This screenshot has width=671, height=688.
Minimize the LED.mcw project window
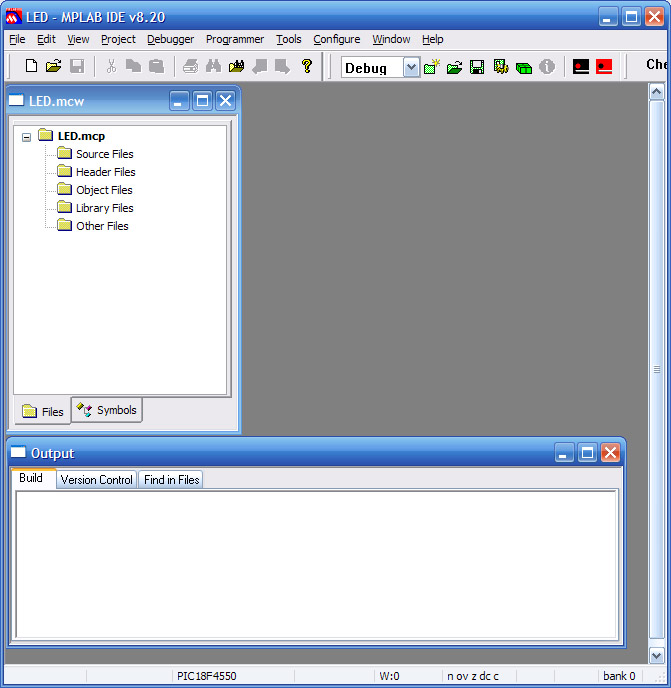(179, 101)
